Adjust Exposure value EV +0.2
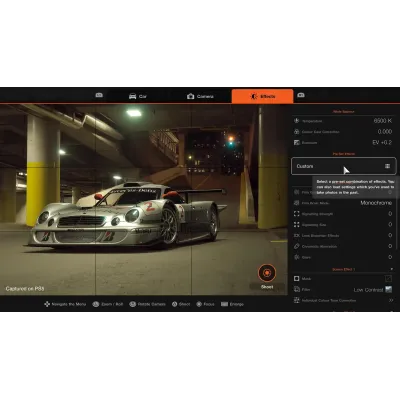Image resolution: width=400 pixels, height=400 pixels. pyautogui.click(x=382, y=143)
